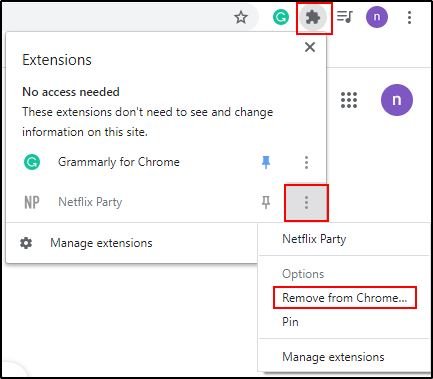Select Grammarly for Chrome extension entry
The height and width of the screenshot is (379, 433).
coord(119,162)
